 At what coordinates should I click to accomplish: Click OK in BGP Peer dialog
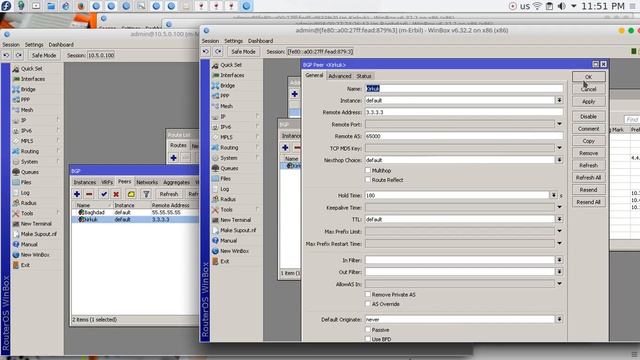(588, 76)
